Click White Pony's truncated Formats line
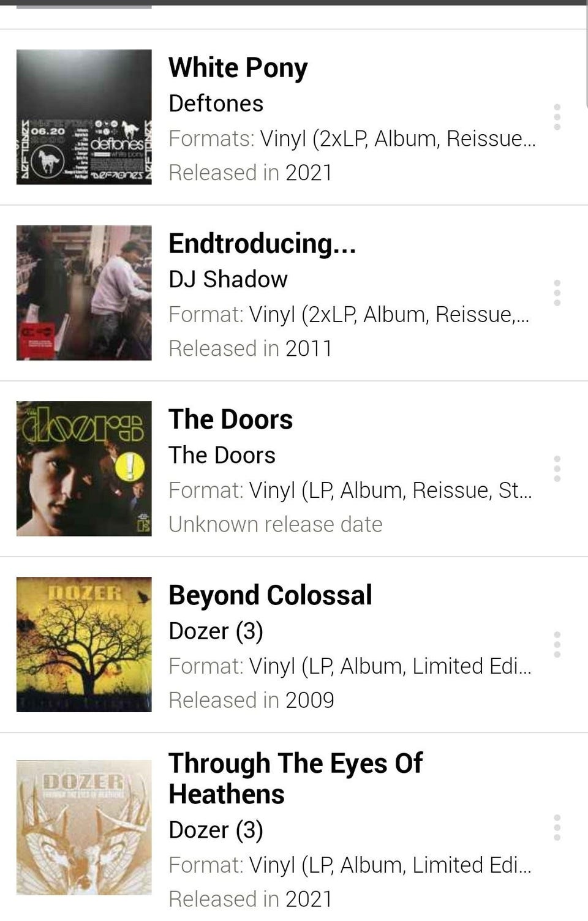 [352, 139]
